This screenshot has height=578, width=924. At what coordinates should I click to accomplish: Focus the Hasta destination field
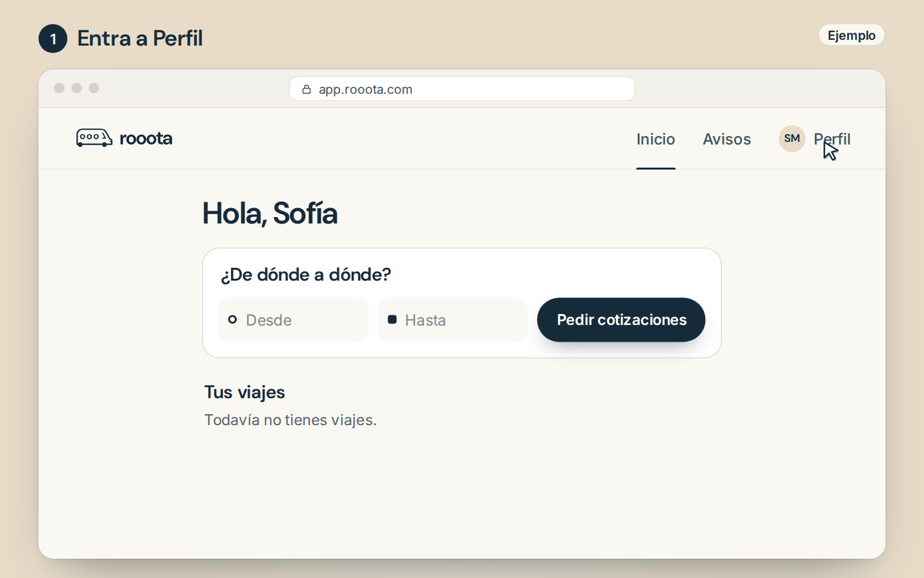[x=453, y=320]
